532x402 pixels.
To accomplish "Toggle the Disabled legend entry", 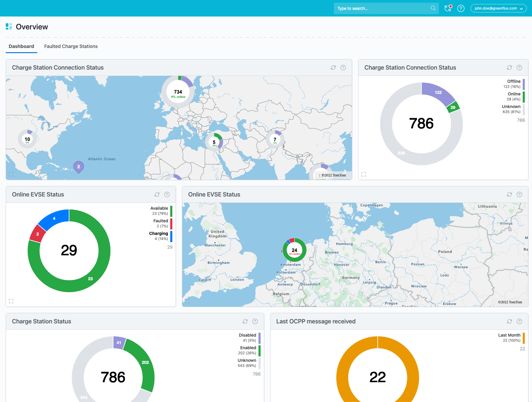I will pyautogui.click(x=249, y=338).
